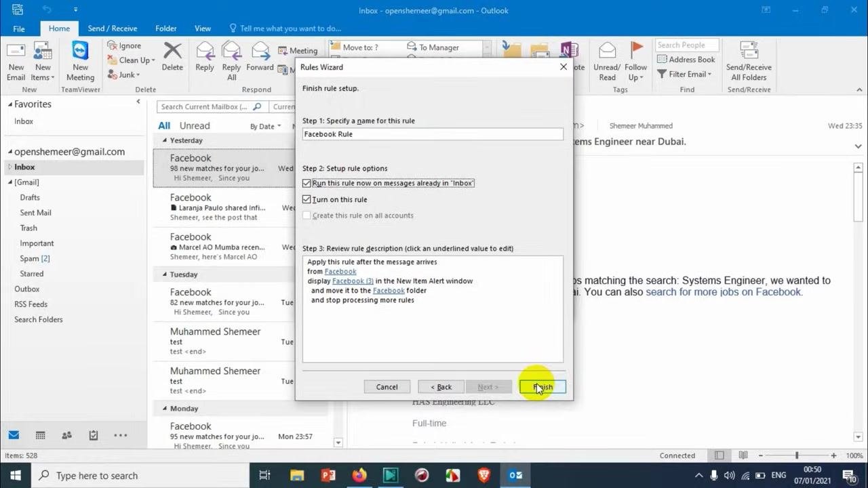Open the Junk dropdown
The width and height of the screenshot is (868, 488).
(123, 75)
